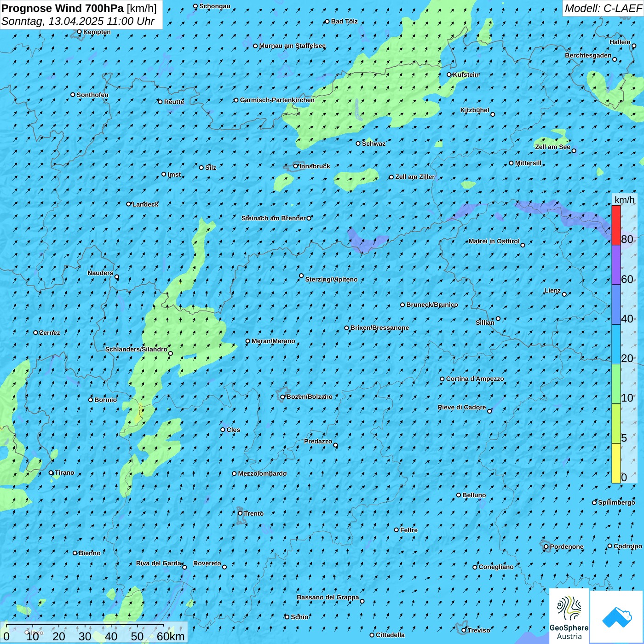Click the 'Garmisch-Partenkirchen' label
The width and height of the screenshot is (644, 644).
277,100
